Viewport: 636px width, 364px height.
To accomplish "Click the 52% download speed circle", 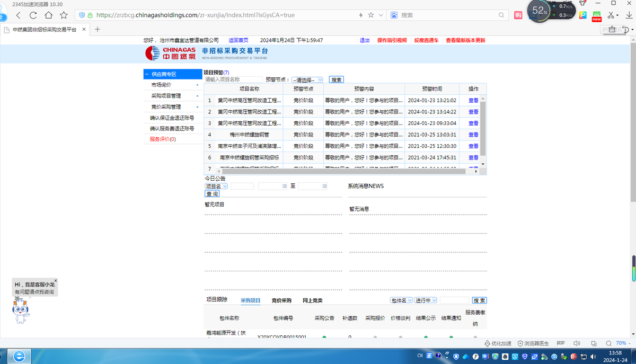I will [x=538, y=11].
